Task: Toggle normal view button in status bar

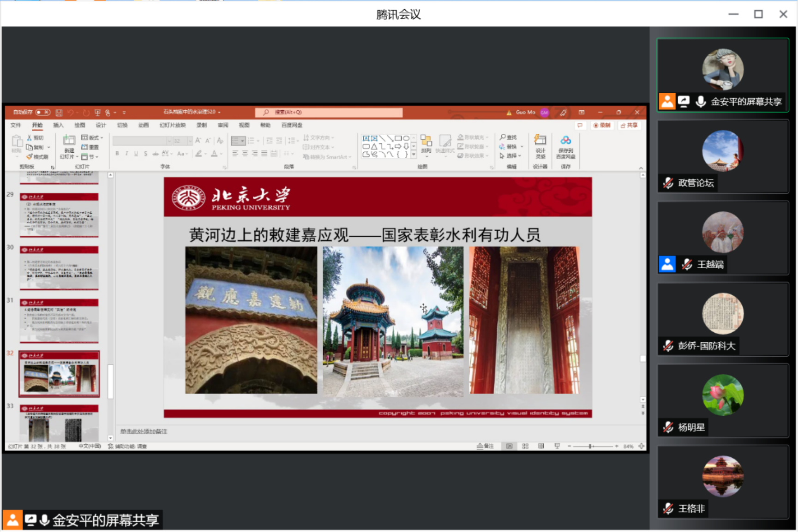Action: (x=509, y=446)
